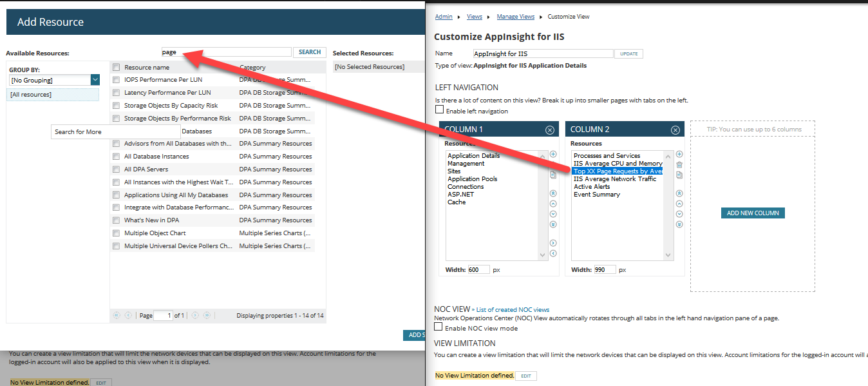Screen dimensions: 868x386
Task: Check What's New in DPA resource
Action: 116,220
